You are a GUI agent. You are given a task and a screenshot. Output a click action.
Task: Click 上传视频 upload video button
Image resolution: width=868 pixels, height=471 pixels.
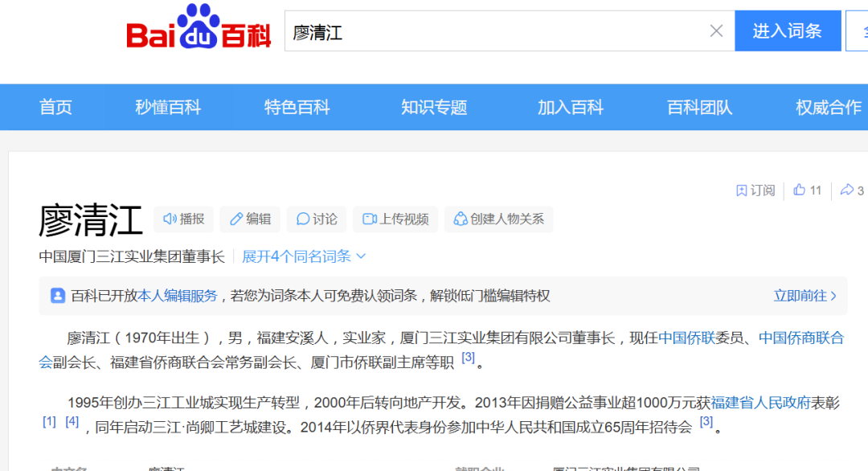pyautogui.click(x=395, y=219)
